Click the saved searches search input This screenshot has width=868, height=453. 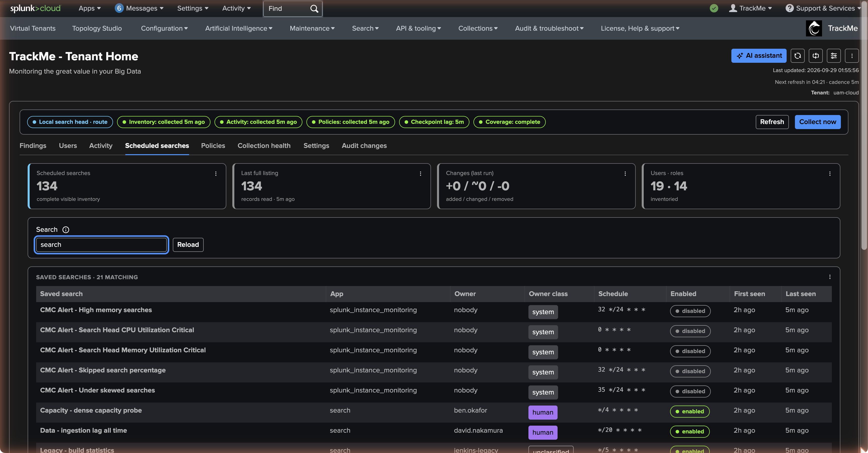pyautogui.click(x=101, y=245)
